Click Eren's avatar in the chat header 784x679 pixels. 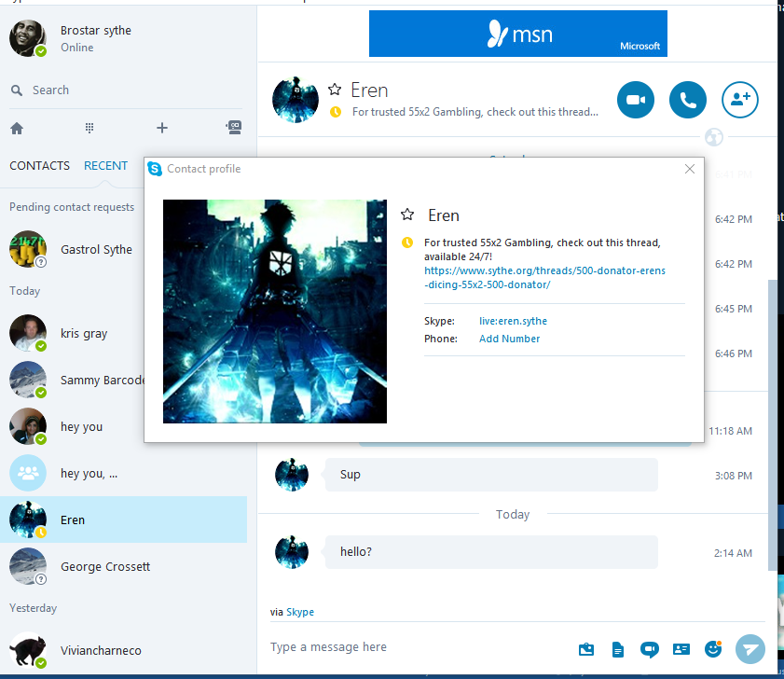click(295, 100)
